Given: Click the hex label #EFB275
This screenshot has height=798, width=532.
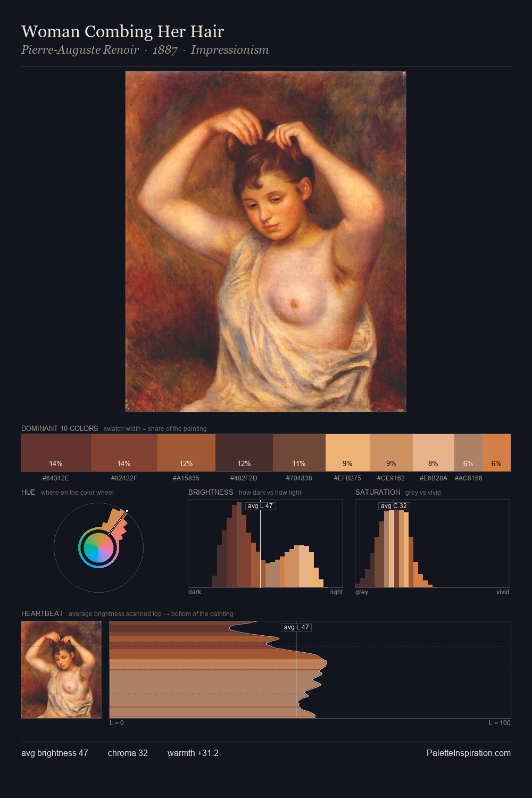Looking at the screenshot, I should click(347, 478).
